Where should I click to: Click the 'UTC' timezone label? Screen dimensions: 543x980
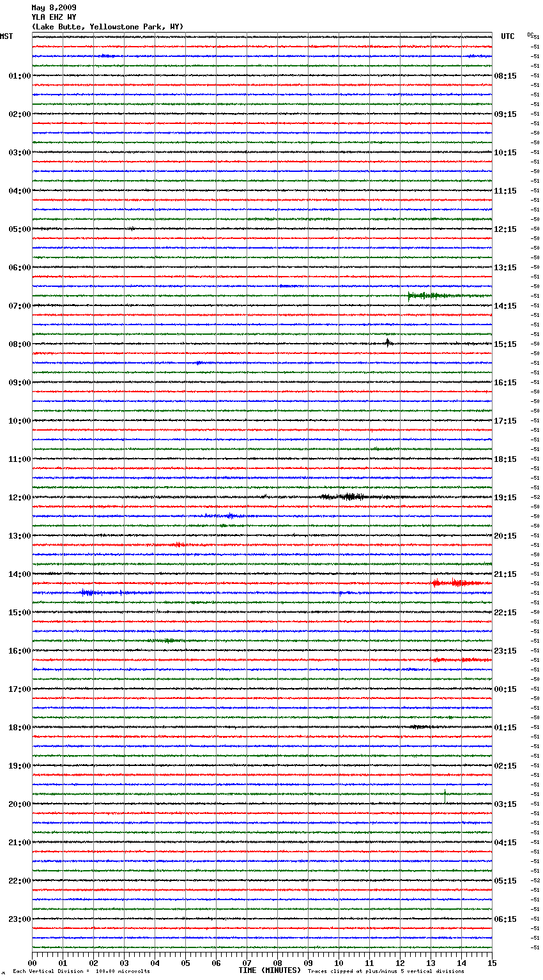(x=508, y=36)
